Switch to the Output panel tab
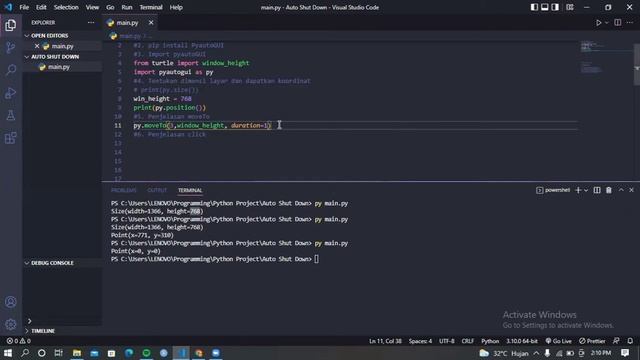640x360 pixels. coord(157,190)
